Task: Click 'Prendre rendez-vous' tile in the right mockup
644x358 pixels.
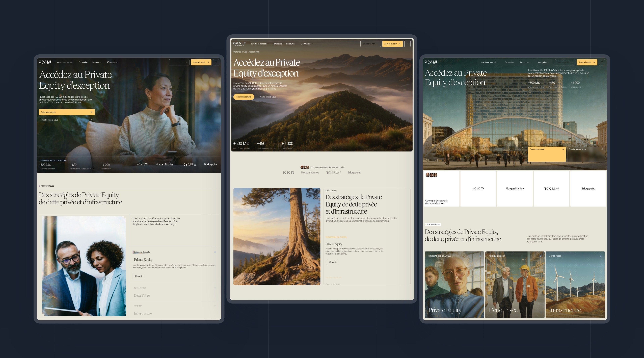Action: [586, 154]
